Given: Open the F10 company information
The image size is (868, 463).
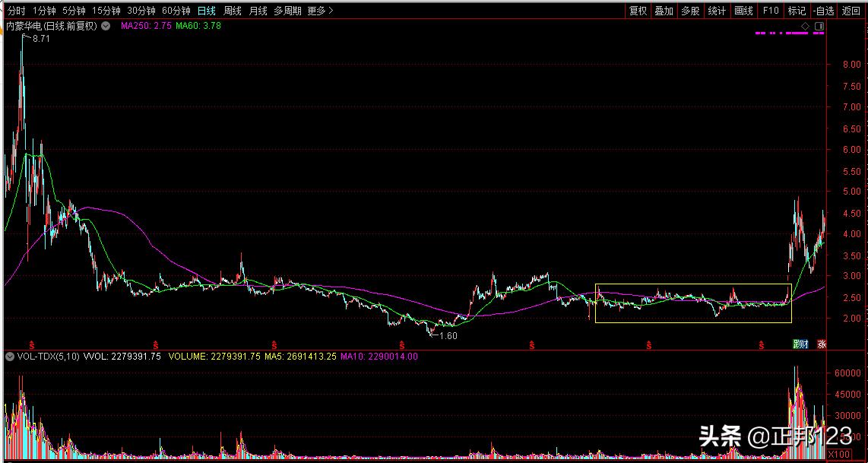Looking at the screenshot, I should coord(770,11).
